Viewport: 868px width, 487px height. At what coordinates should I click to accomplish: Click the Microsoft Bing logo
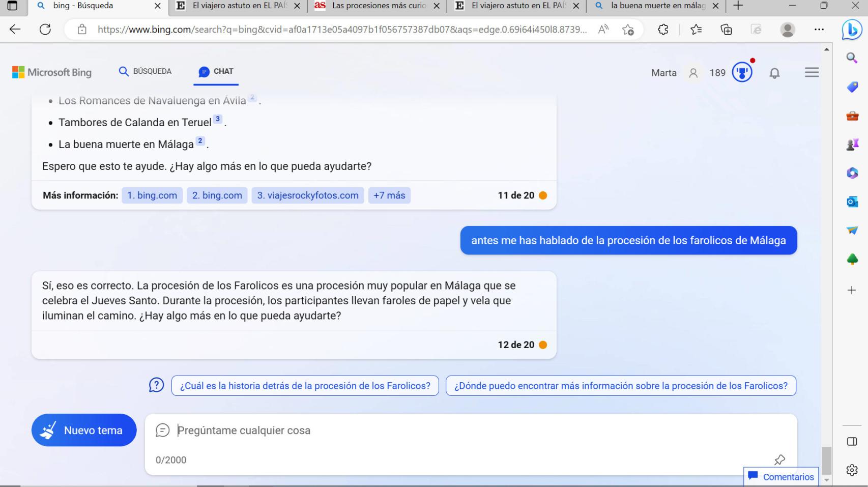pos(52,72)
